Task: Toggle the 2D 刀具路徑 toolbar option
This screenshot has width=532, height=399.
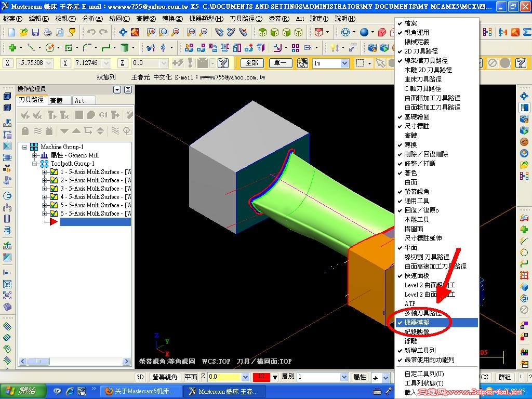Action: click(x=437, y=51)
